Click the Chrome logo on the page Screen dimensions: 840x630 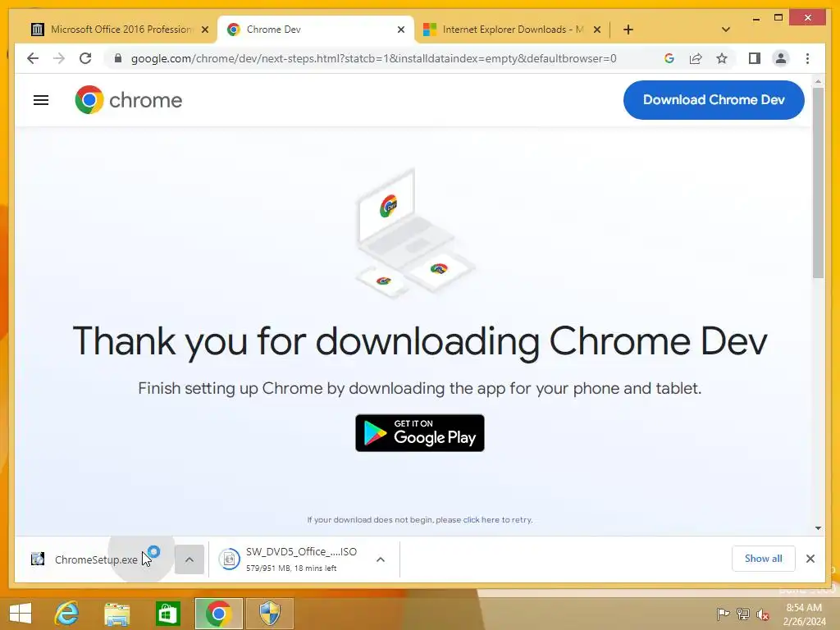click(x=129, y=100)
